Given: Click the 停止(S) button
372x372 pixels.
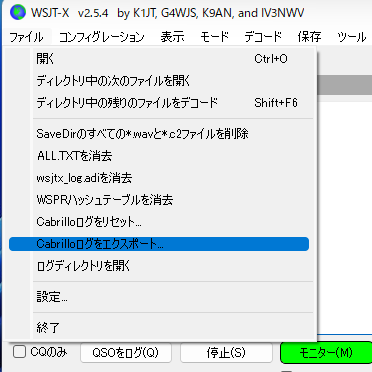Looking at the screenshot, I should click(x=226, y=353).
